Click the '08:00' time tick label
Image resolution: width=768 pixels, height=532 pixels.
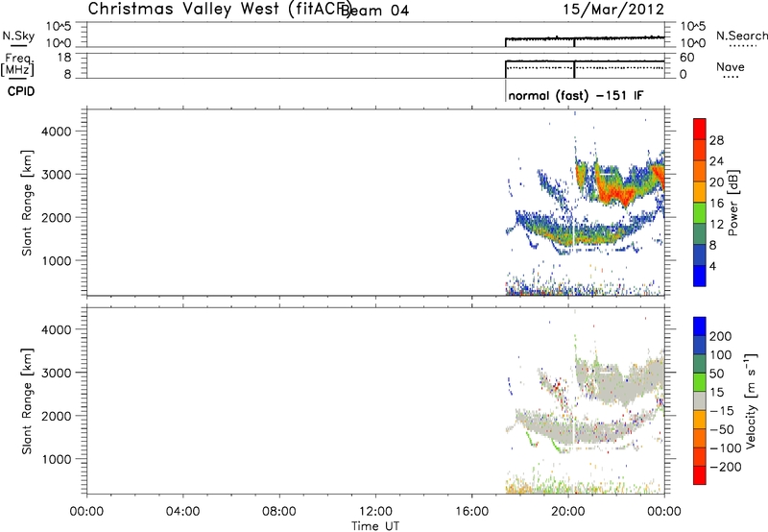coord(278,512)
